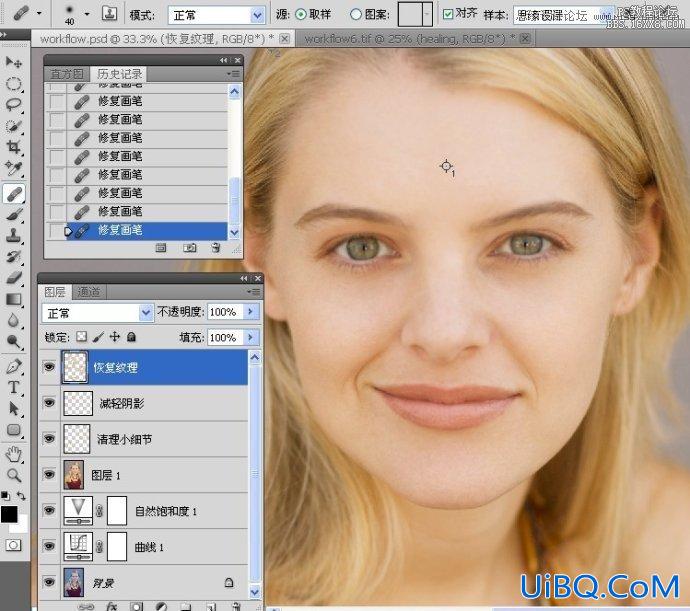Select the Brush tool

[14, 215]
